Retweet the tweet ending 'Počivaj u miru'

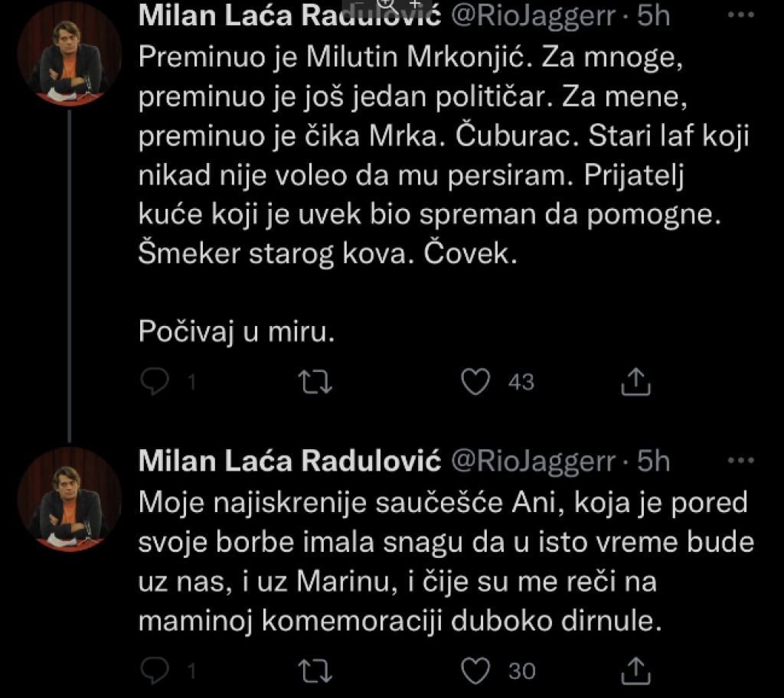point(315,382)
